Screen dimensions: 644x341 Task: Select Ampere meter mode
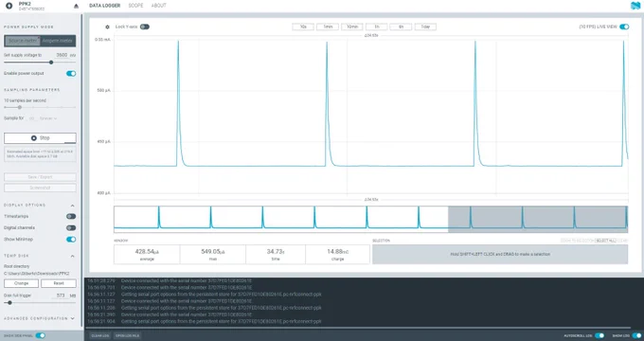tap(58, 41)
